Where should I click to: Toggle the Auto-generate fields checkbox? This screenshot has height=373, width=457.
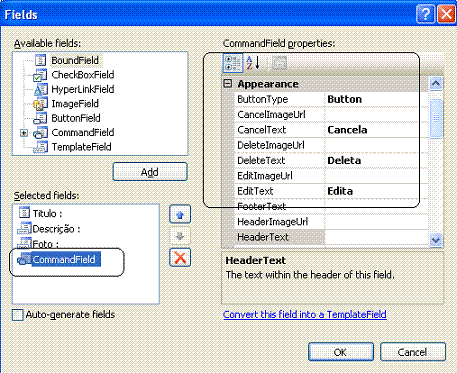18,315
